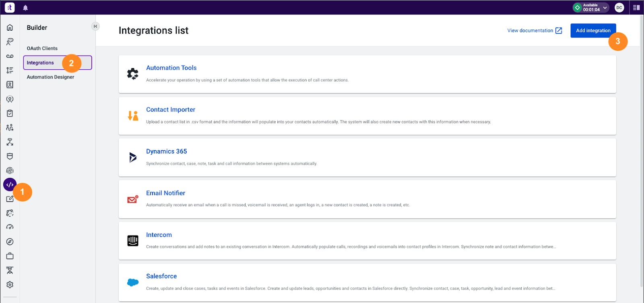Open the Home icon in sidebar

[10, 27]
